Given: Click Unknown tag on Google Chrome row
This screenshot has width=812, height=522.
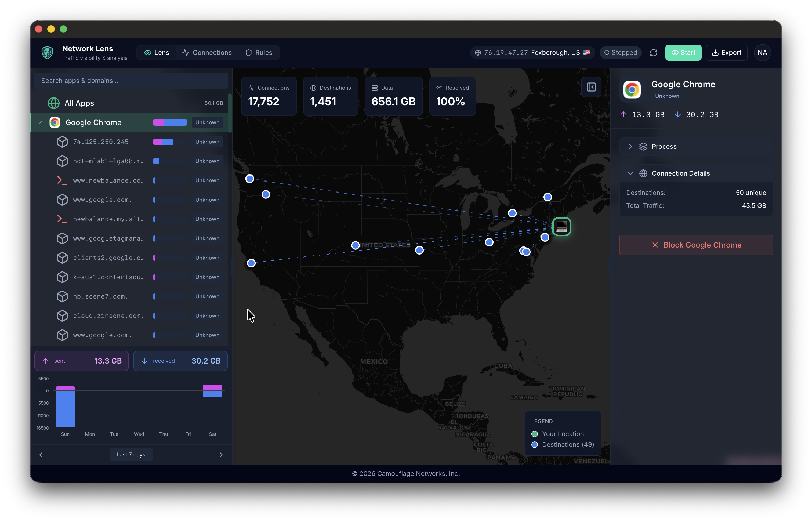Looking at the screenshot, I should click(x=207, y=122).
